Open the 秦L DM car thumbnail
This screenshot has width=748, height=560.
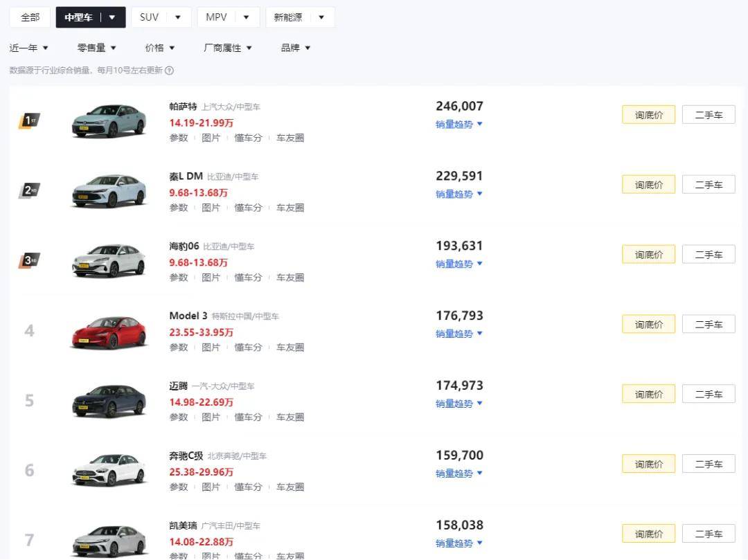coord(109,190)
